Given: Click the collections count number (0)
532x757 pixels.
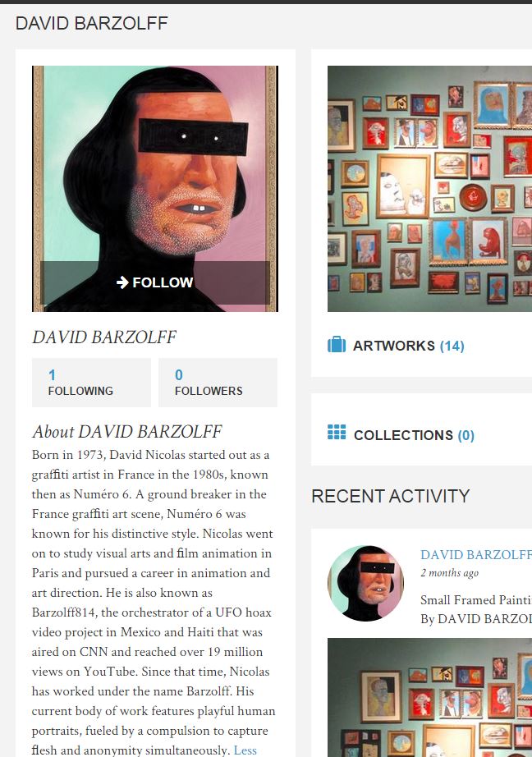Looking at the screenshot, I should 465,435.
